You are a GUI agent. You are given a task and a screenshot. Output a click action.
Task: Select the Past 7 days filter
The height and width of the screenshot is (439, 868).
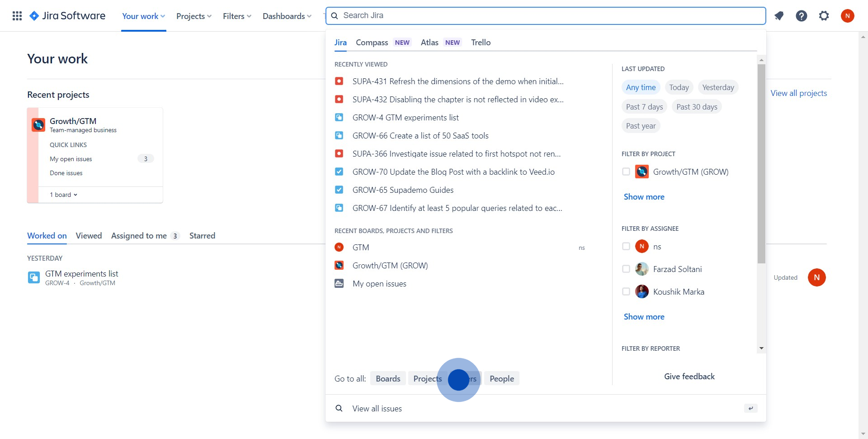644,107
